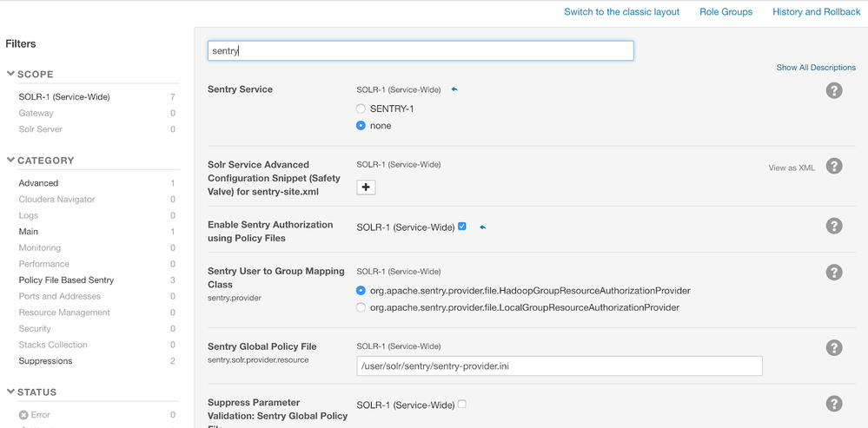Open the Role Groups tab
Viewport: 868px width, 428px height.
[726, 12]
